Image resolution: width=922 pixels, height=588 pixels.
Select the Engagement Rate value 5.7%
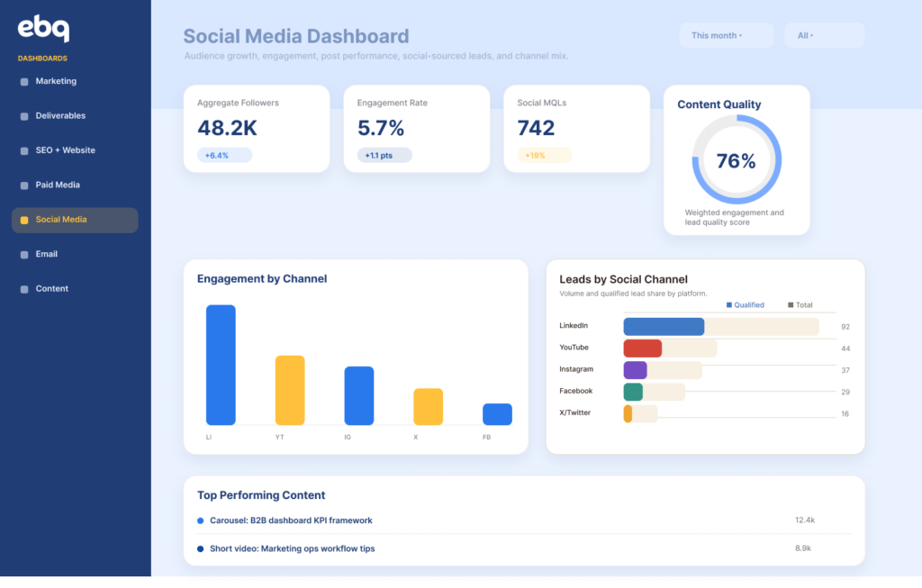tap(381, 128)
